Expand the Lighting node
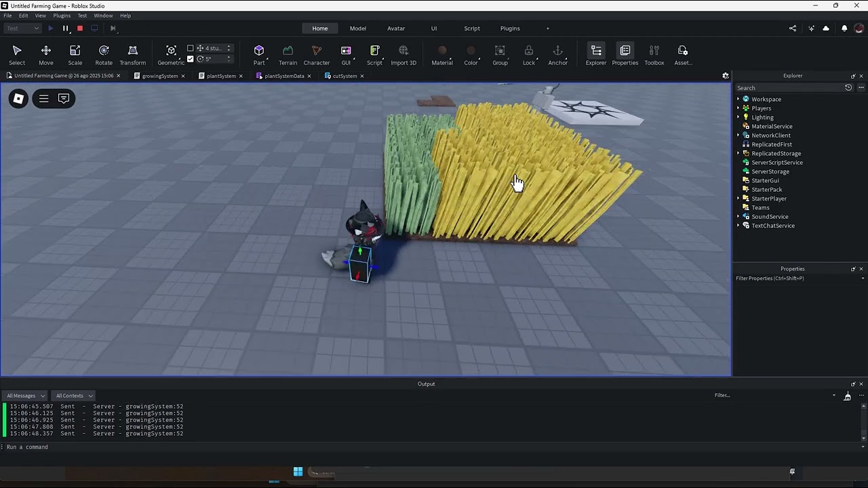 click(x=738, y=117)
